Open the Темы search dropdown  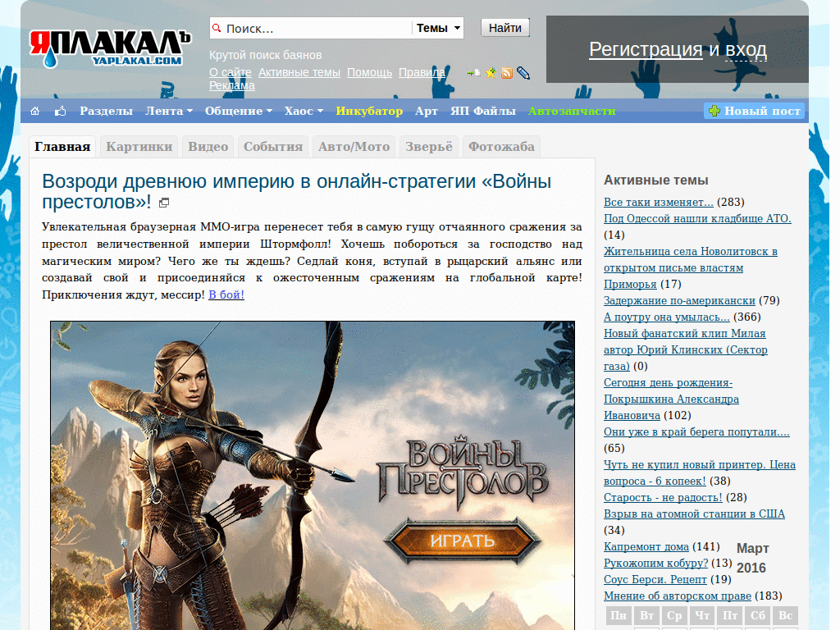tap(438, 28)
